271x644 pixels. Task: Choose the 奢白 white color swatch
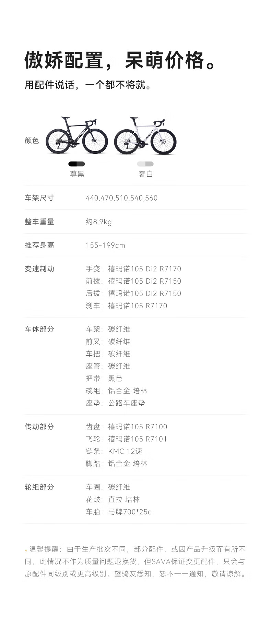pos(145,164)
